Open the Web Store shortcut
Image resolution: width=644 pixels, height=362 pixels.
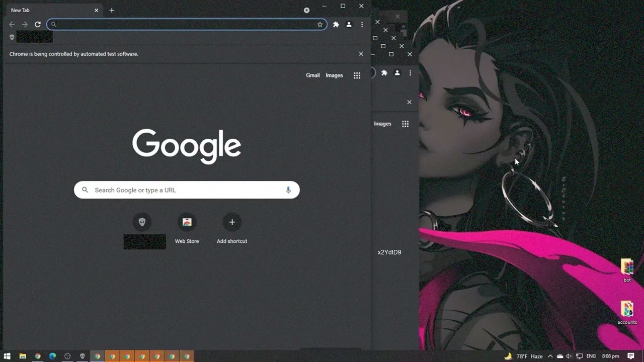[x=187, y=229]
